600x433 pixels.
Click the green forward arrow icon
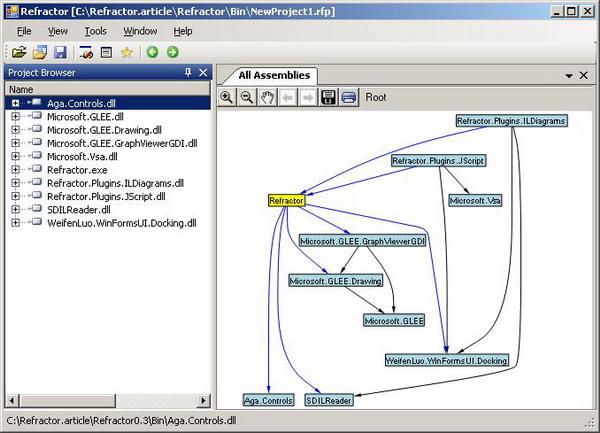coord(173,52)
